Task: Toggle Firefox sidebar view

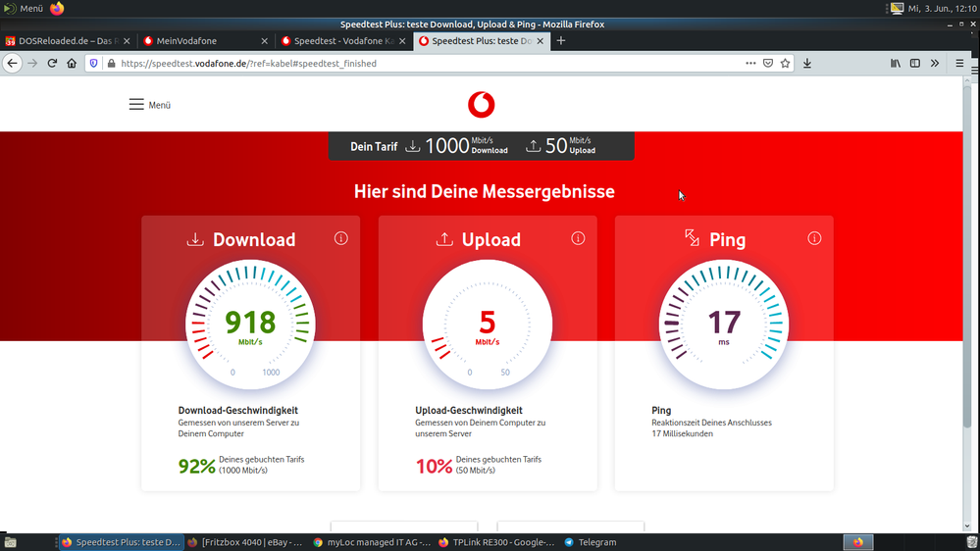Action: pyautogui.click(x=915, y=63)
